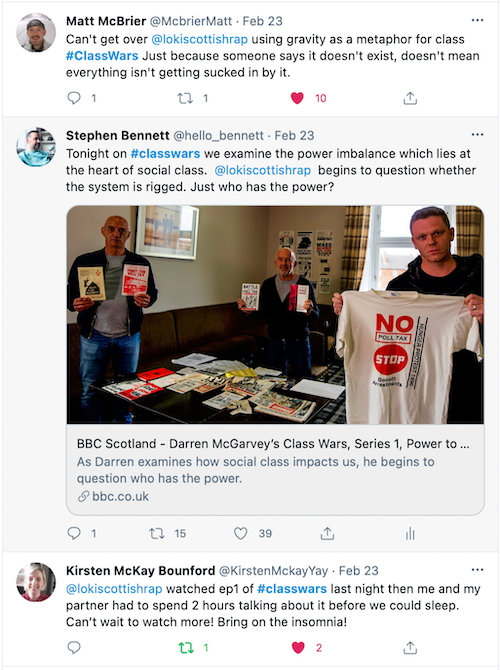This screenshot has height=670, width=500.
Task: Open the poll tax protest photo
Action: pos(275,315)
